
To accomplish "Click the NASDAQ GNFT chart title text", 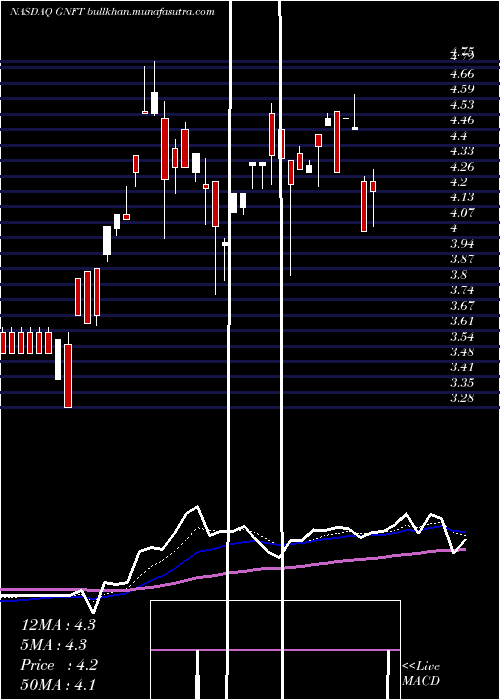I will pyautogui.click(x=112, y=12).
